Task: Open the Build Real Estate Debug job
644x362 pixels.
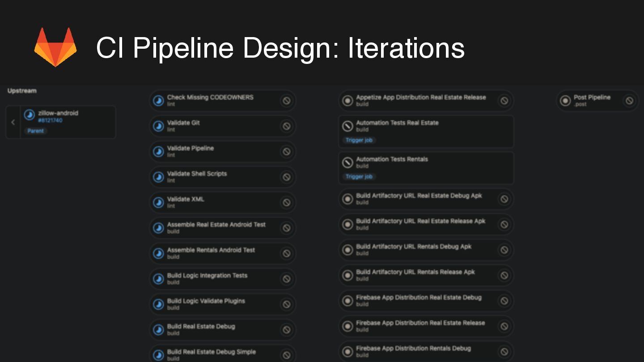Action: pos(201,327)
